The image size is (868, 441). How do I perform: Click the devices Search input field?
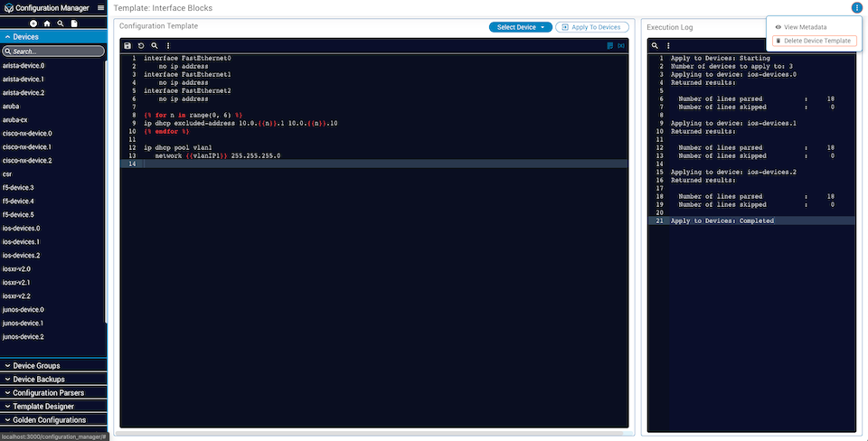(x=52, y=52)
